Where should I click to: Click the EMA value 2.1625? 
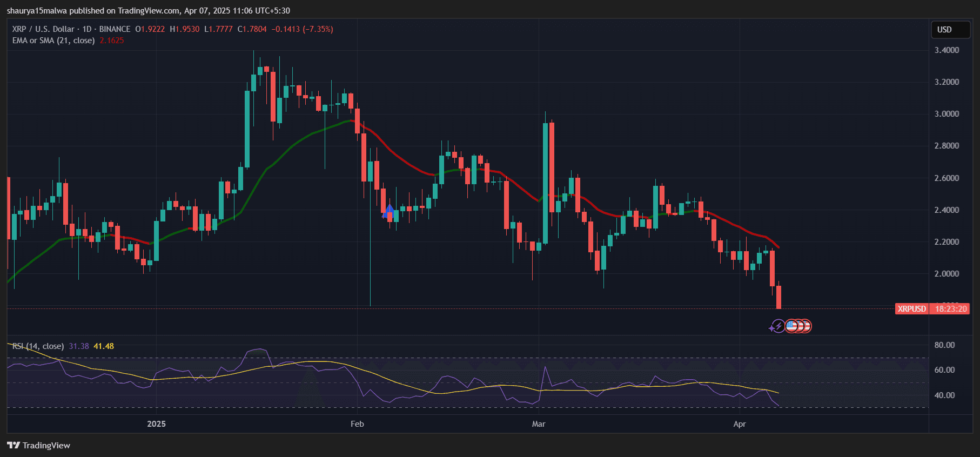[x=112, y=41]
